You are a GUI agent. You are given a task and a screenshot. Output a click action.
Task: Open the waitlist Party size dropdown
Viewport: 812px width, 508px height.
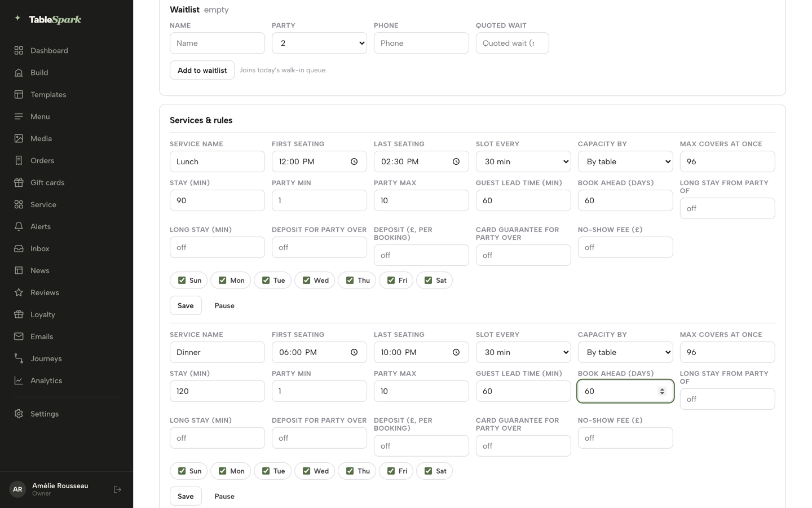point(319,43)
